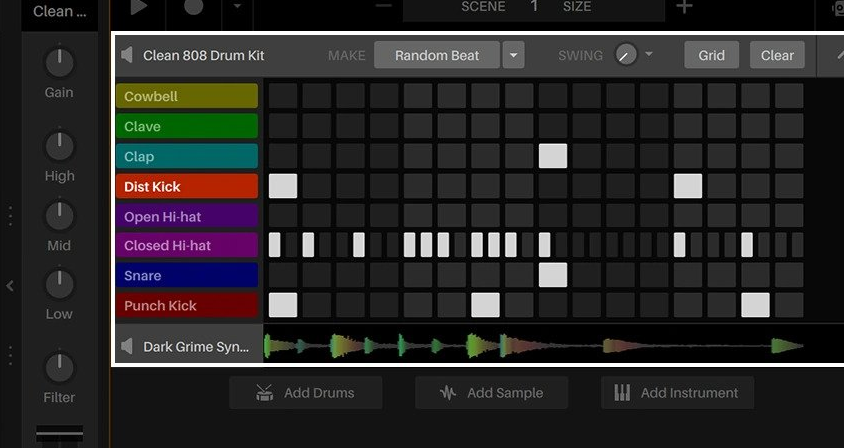Mute the Dark Grime Synth track speaker
Image resolution: width=844 pixels, height=448 pixels.
pyautogui.click(x=126, y=346)
